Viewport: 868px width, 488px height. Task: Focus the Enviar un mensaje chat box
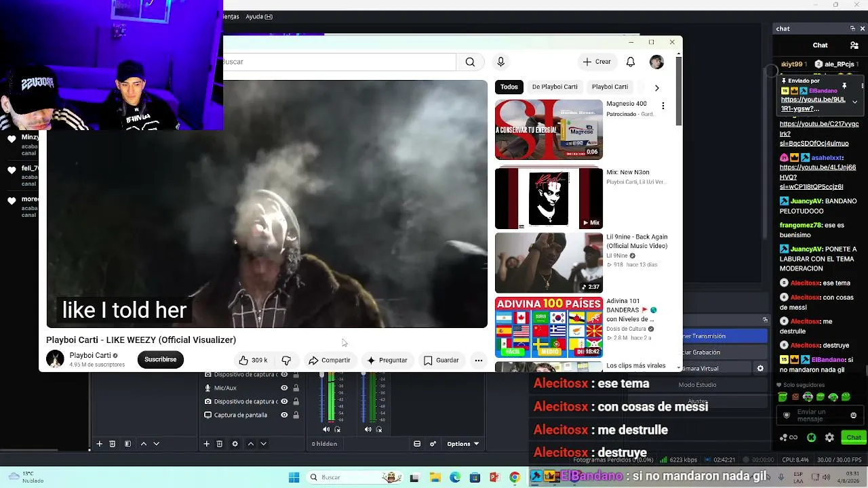click(x=820, y=415)
